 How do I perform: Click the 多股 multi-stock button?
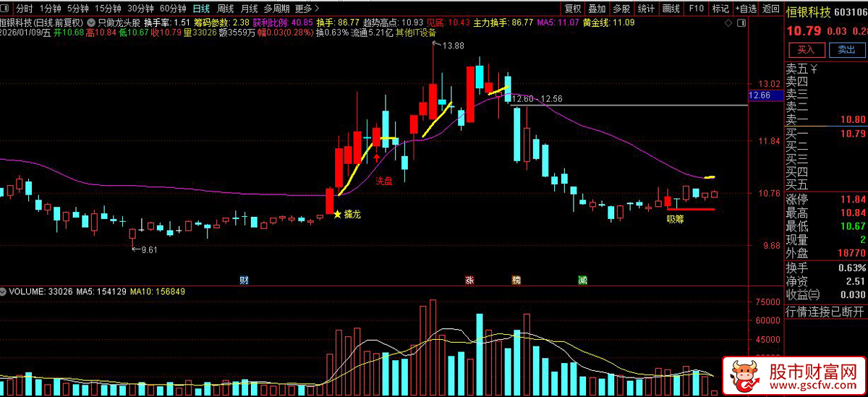tap(621, 9)
